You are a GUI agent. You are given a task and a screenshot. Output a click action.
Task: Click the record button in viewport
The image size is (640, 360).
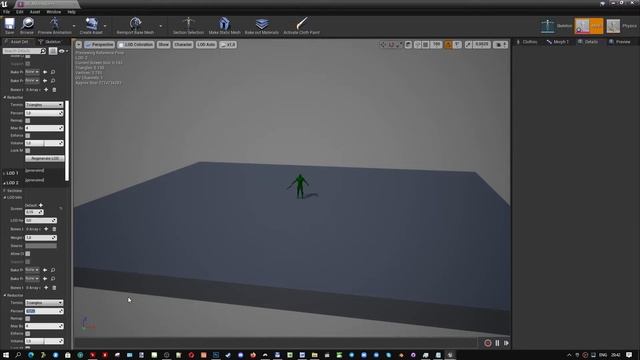pos(488,343)
